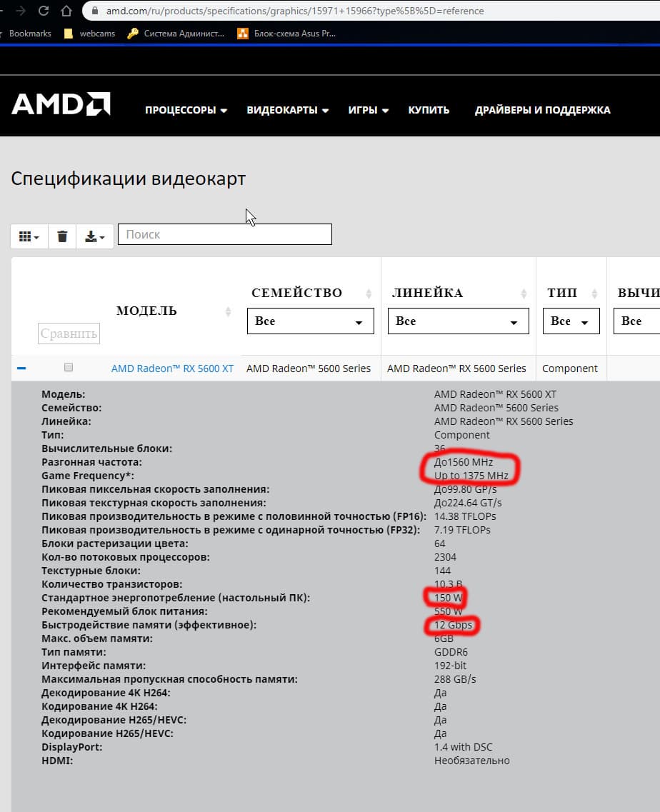Viewport: 660px width, 812px height.
Task: Click the Поиск search field
Action: tap(224, 234)
